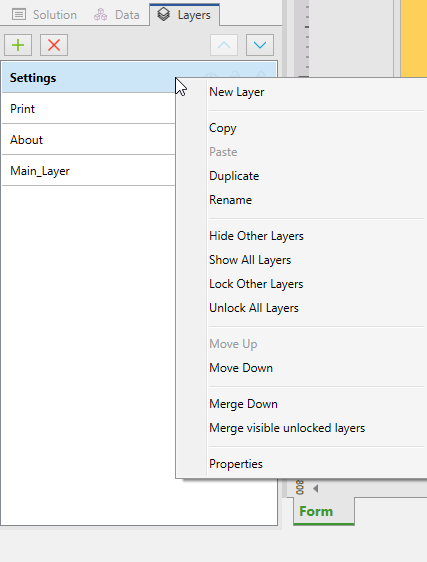Open layer Properties from context menu
The image size is (427, 562).
tap(236, 464)
